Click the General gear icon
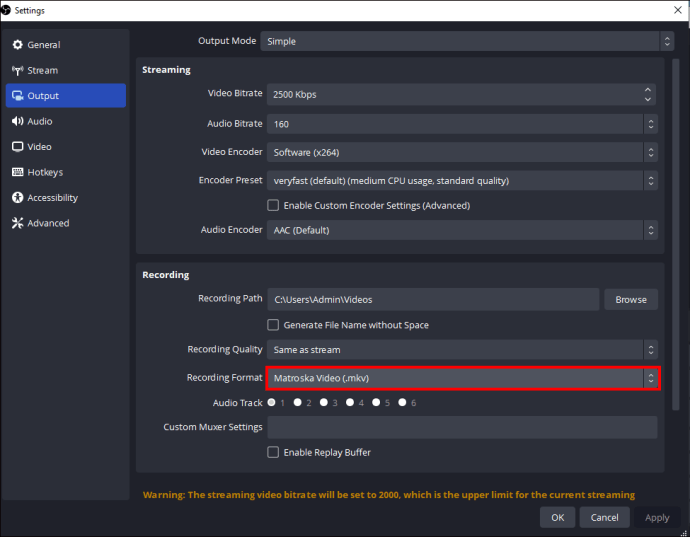 coord(17,44)
